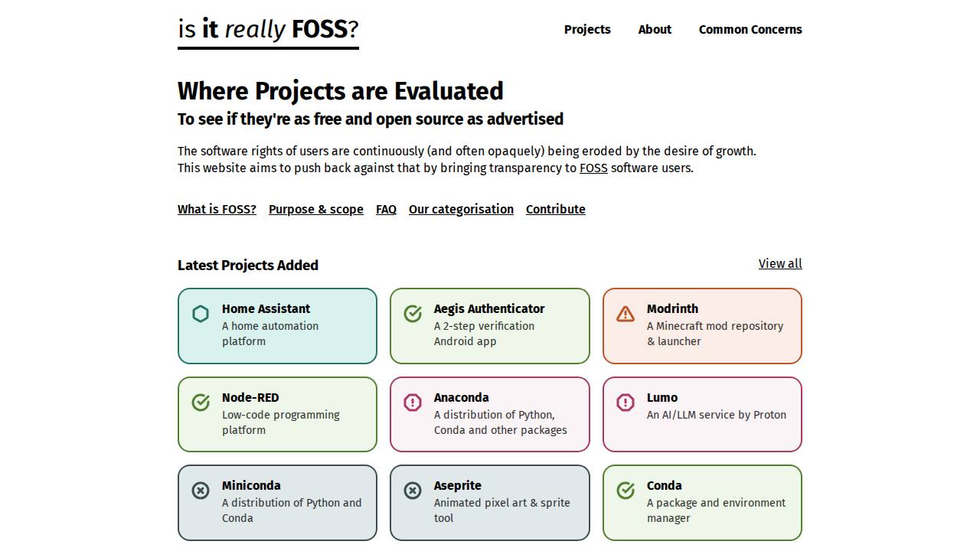Open the Anaconda project title
This screenshot has height=551, width=980.
[461, 398]
